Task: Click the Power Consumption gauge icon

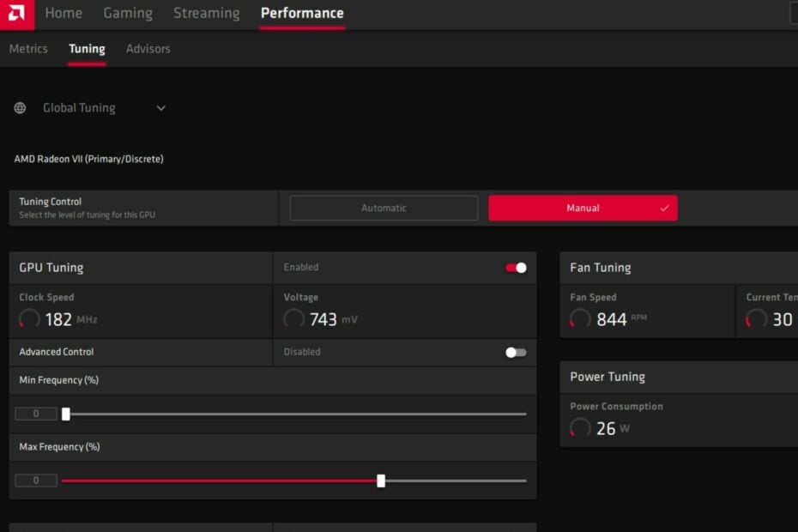Action: pyautogui.click(x=578, y=427)
